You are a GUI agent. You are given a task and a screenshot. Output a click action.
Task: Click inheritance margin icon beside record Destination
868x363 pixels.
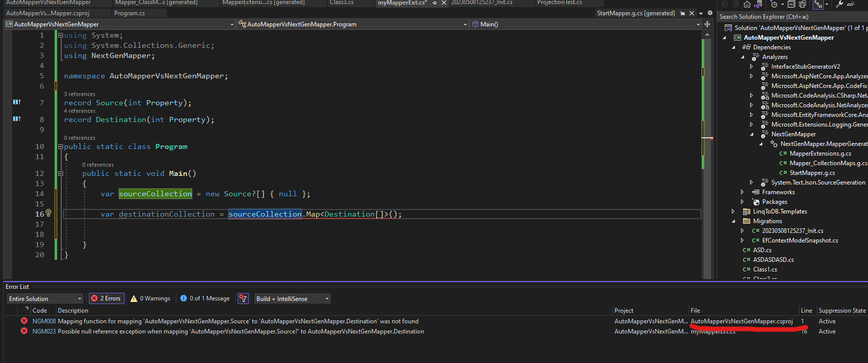click(17, 119)
